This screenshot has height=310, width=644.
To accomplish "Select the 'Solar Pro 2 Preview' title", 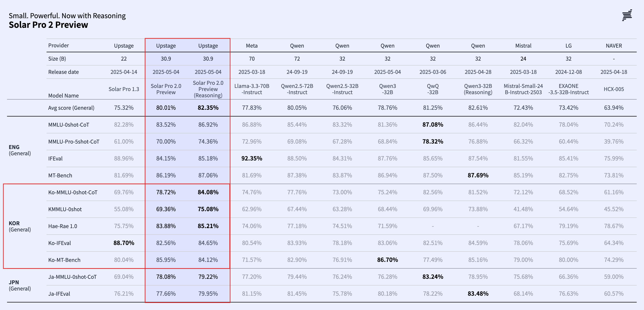I will (x=48, y=25).
